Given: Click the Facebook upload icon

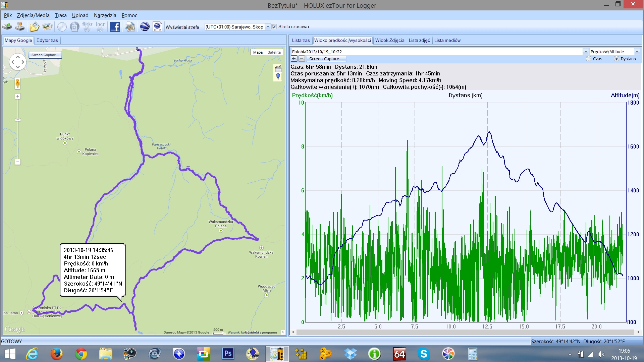Looking at the screenshot, I should point(115,27).
